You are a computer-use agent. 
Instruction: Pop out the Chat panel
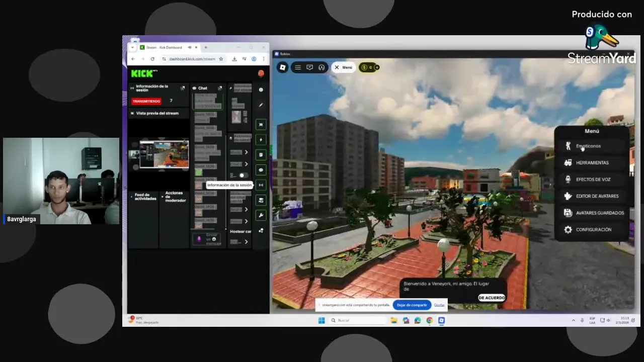point(220,88)
